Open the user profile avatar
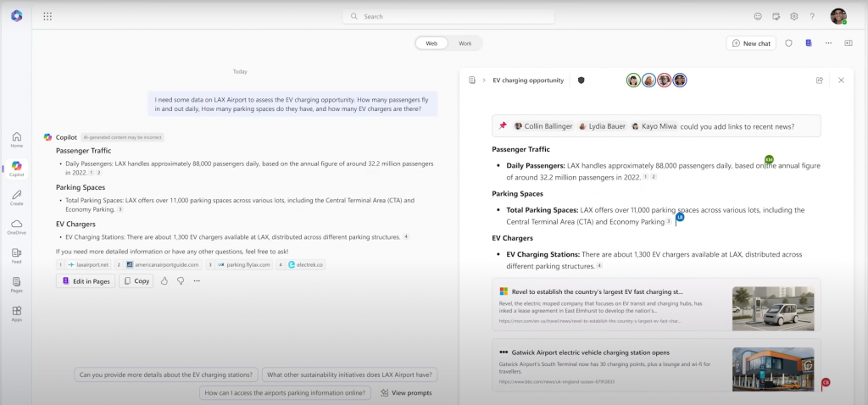Viewport: 868px width, 405px height. 838,16
